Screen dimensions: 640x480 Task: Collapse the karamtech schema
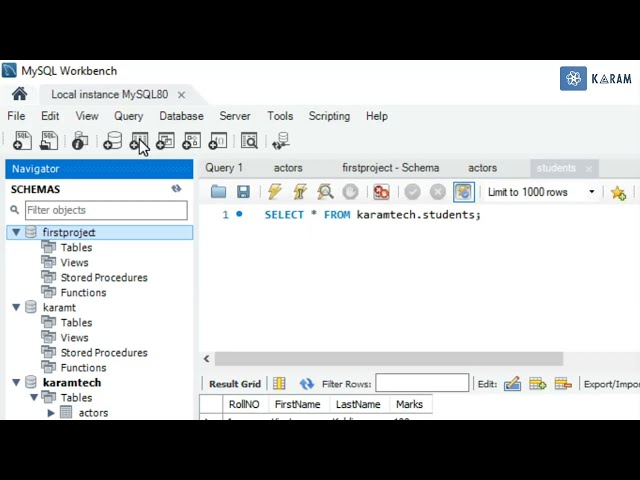click(x=16, y=382)
